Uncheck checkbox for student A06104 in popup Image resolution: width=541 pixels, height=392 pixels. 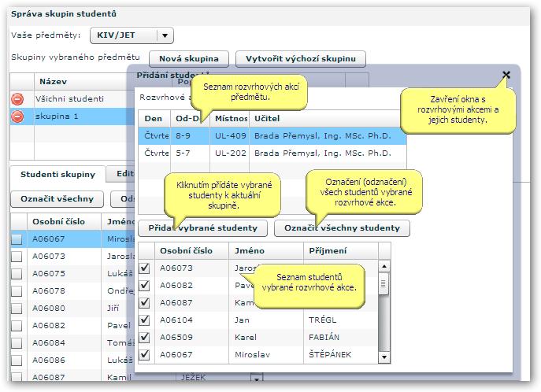(x=144, y=320)
